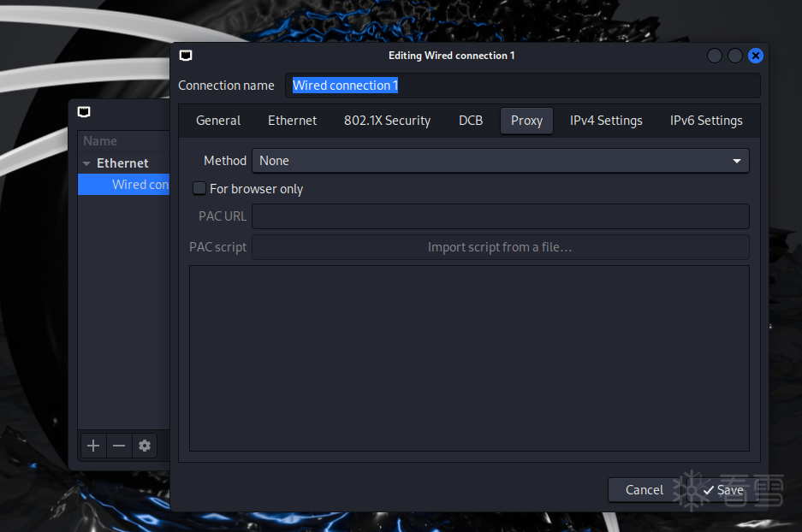Switch to the IPv4 Settings tab

coord(605,121)
